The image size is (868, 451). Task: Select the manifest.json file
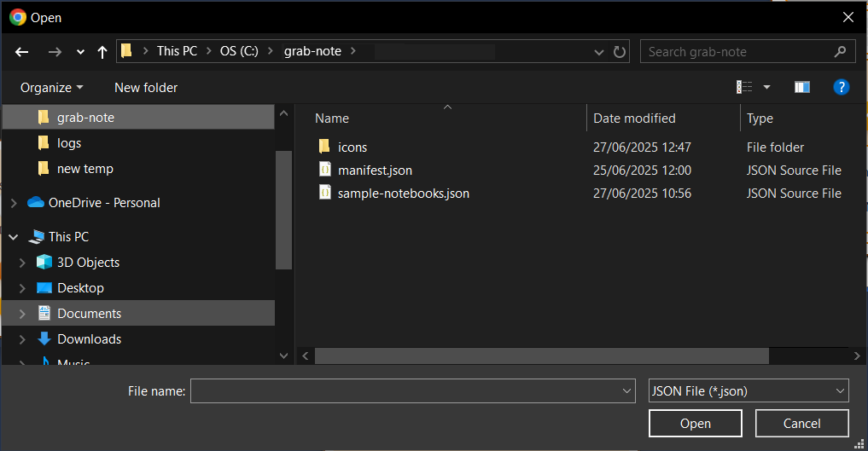(x=376, y=171)
